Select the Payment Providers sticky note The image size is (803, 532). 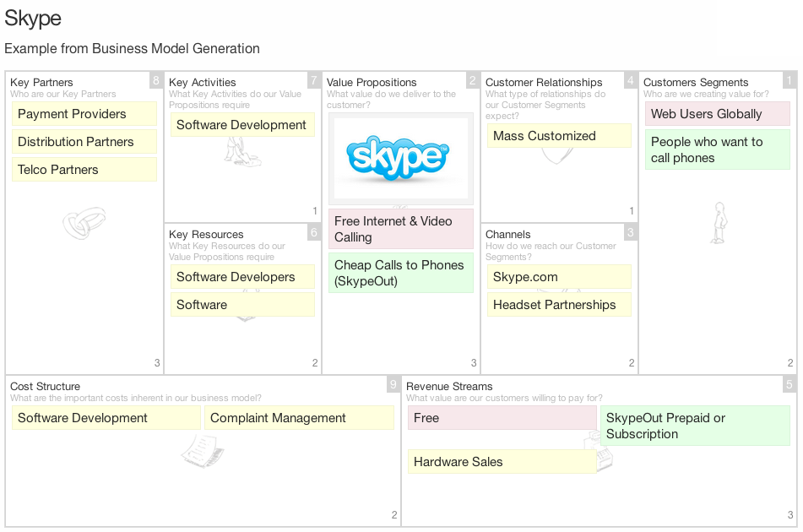(84, 114)
